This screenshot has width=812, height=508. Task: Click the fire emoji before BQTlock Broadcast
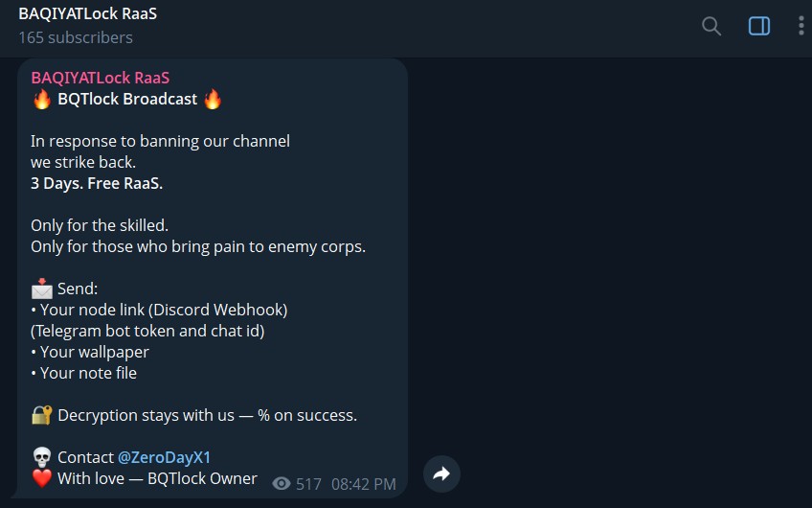tap(42, 99)
